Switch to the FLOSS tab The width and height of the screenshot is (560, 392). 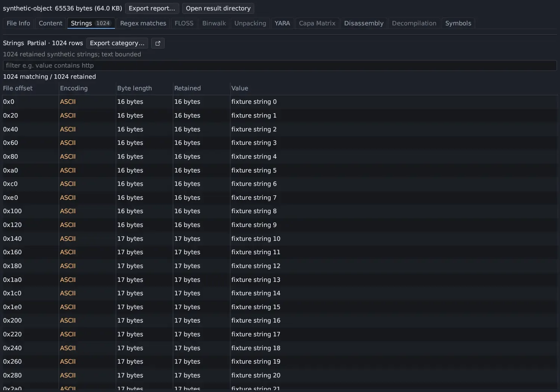click(x=184, y=23)
